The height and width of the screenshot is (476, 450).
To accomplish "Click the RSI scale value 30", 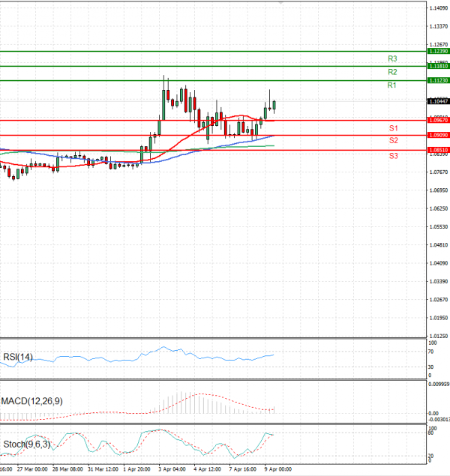I will (430, 367).
